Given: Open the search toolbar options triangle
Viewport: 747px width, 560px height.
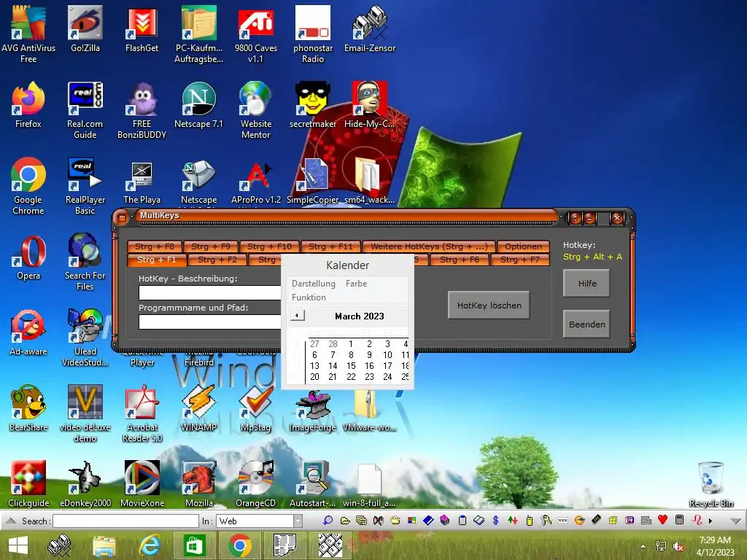Looking at the screenshot, I should coord(735,521).
